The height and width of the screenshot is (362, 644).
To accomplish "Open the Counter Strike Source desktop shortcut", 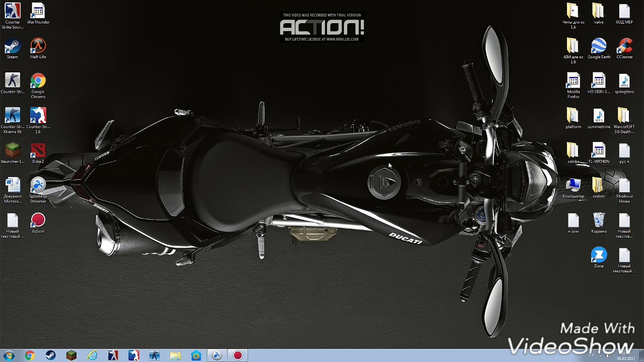I will click(13, 16).
